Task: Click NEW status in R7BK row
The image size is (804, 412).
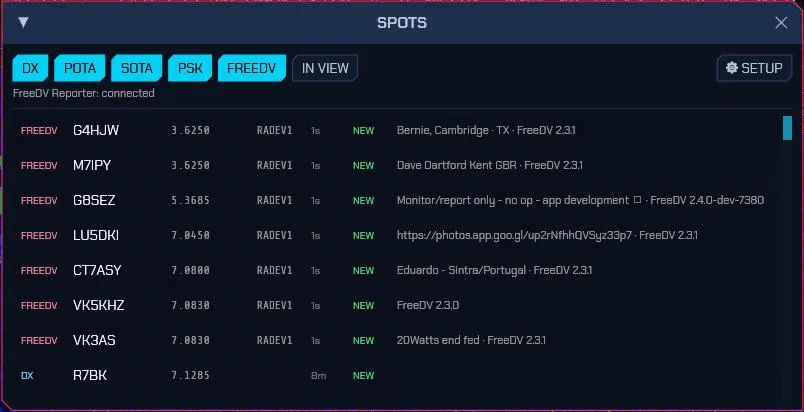Action: coord(363,376)
